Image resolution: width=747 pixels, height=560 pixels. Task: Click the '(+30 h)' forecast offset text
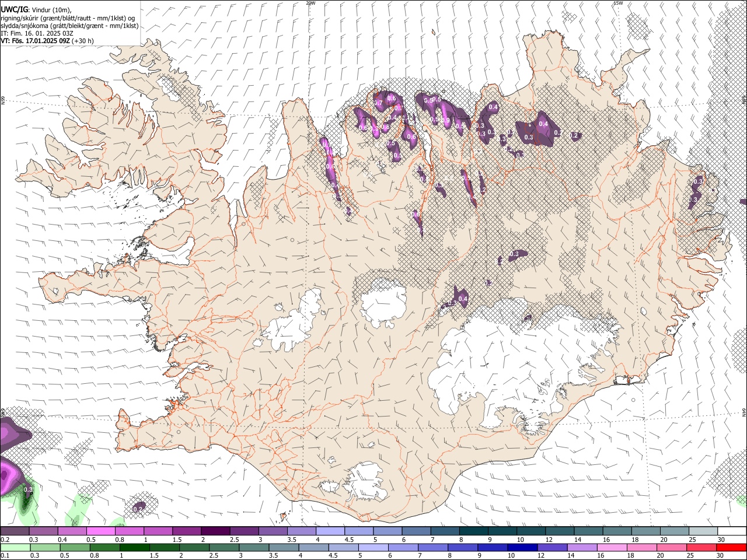click(x=83, y=41)
